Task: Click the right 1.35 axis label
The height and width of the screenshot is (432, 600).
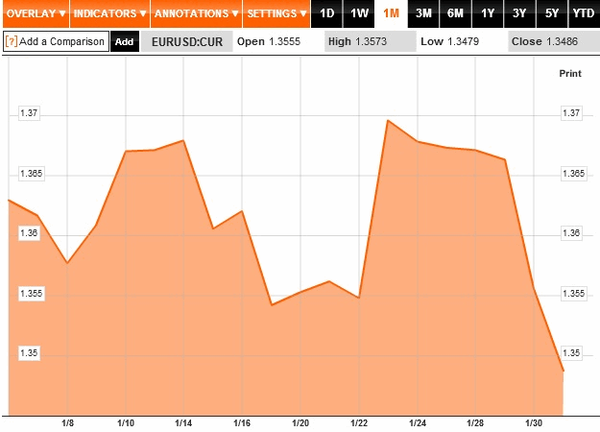Action: click(571, 353)
